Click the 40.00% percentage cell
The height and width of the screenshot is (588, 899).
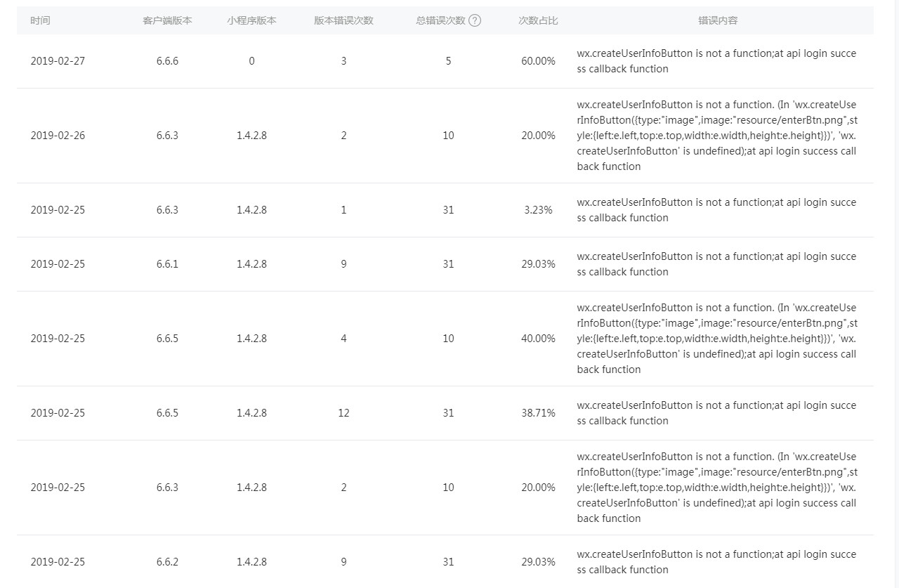coord(538,339)
